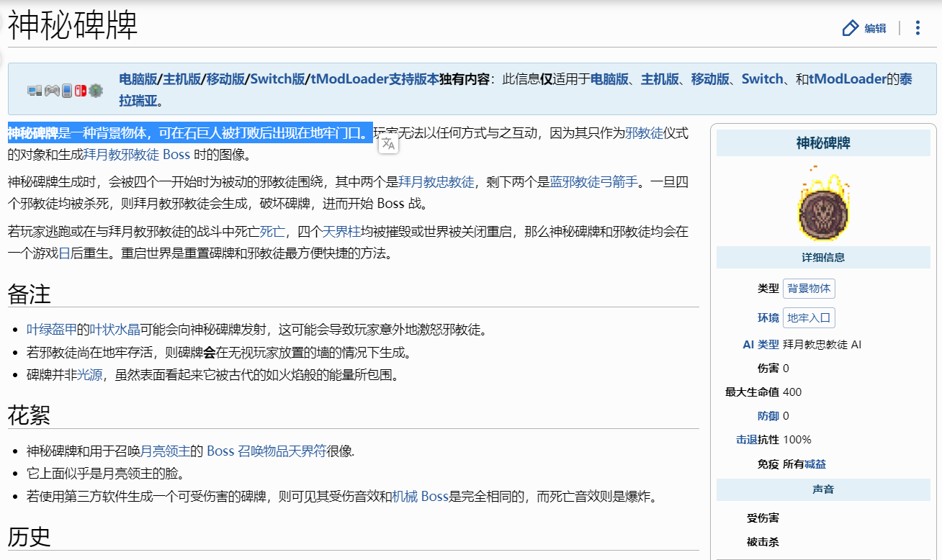Click the console gamepad platform icon

51,91
